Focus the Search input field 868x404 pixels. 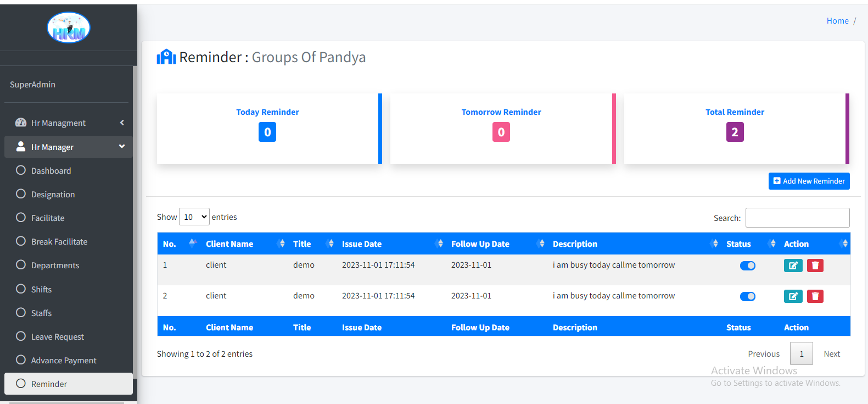pyautogui.click(x=797, y=218)
